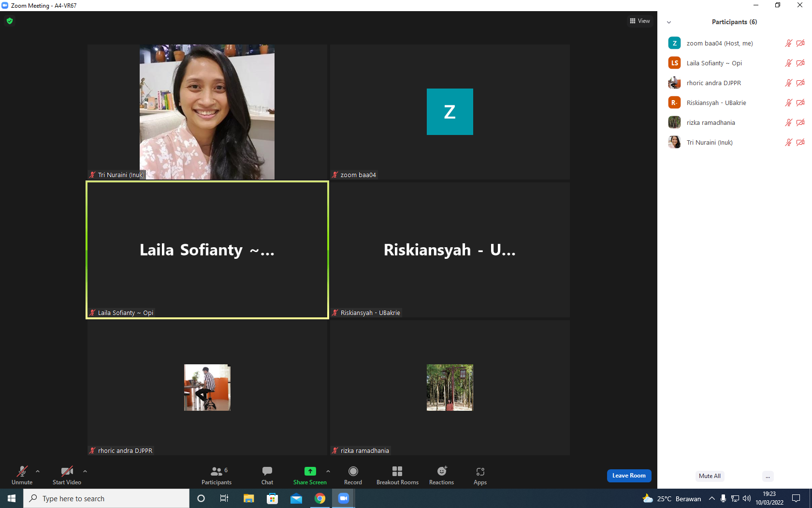812x508 pixels.
Task: Click the Leave Room button
Action: [629, 476]
